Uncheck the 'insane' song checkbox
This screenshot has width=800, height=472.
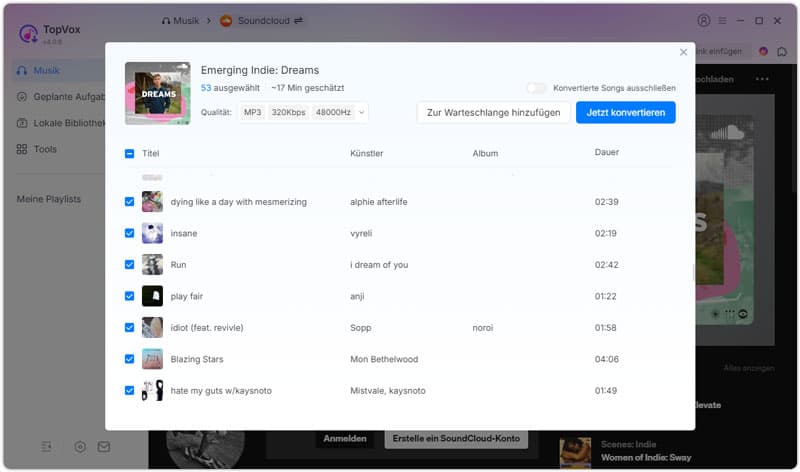pos(129,233)
